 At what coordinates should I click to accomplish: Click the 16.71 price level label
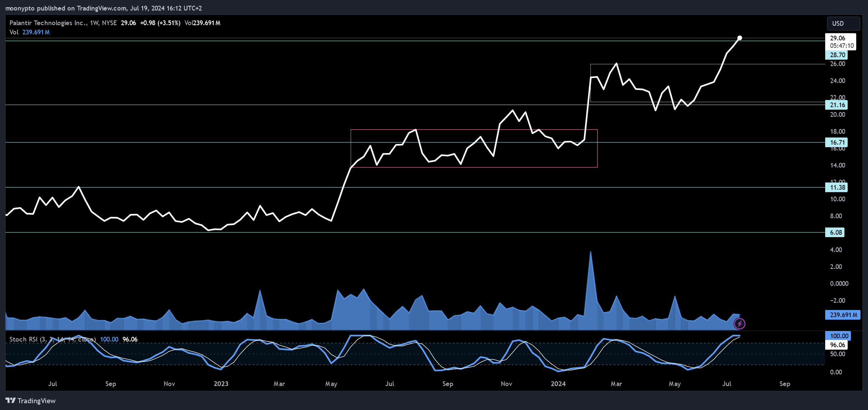tap(837, 142)
